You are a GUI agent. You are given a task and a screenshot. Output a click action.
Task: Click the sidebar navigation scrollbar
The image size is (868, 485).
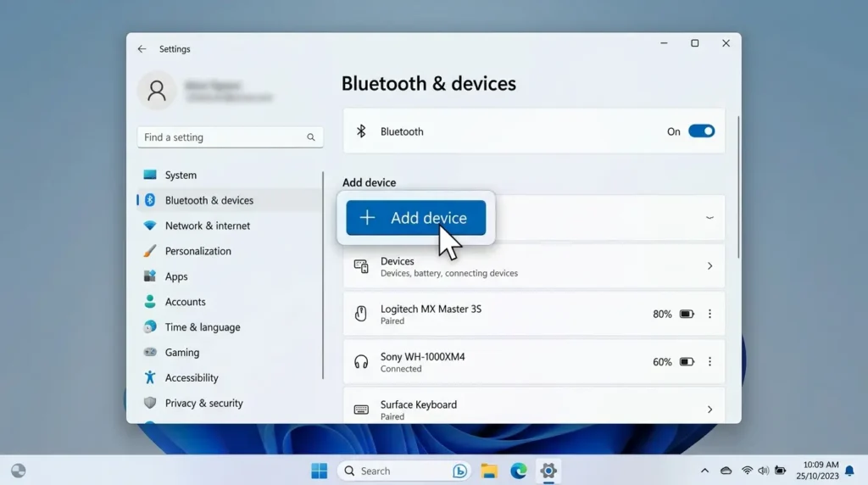point(323,276)
